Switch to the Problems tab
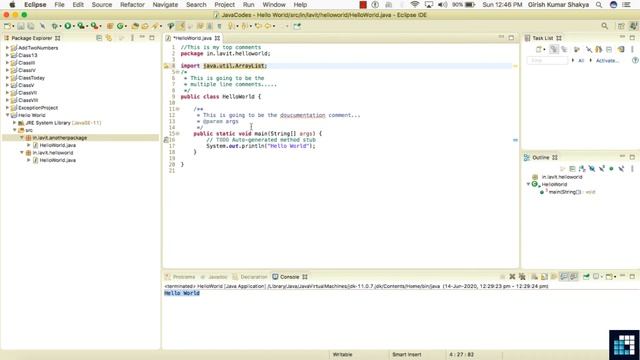Viewport: 640px width, 360px height. coord(180,277)
